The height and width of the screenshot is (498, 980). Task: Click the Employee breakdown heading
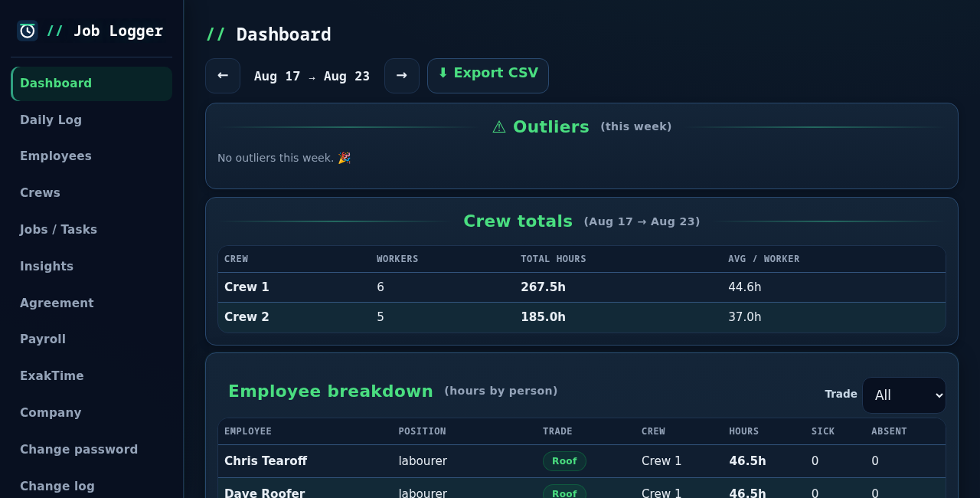[x=331, y=392]
